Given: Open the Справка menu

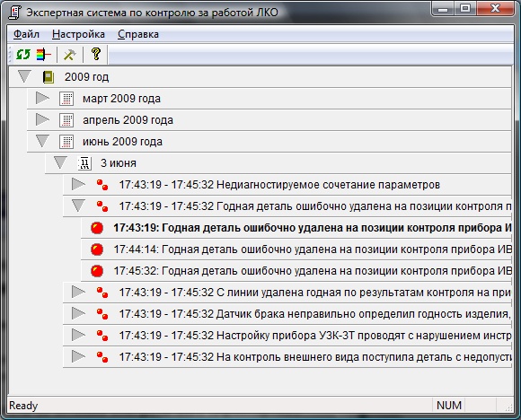Looking at the screenshot, I should (138, 34).
